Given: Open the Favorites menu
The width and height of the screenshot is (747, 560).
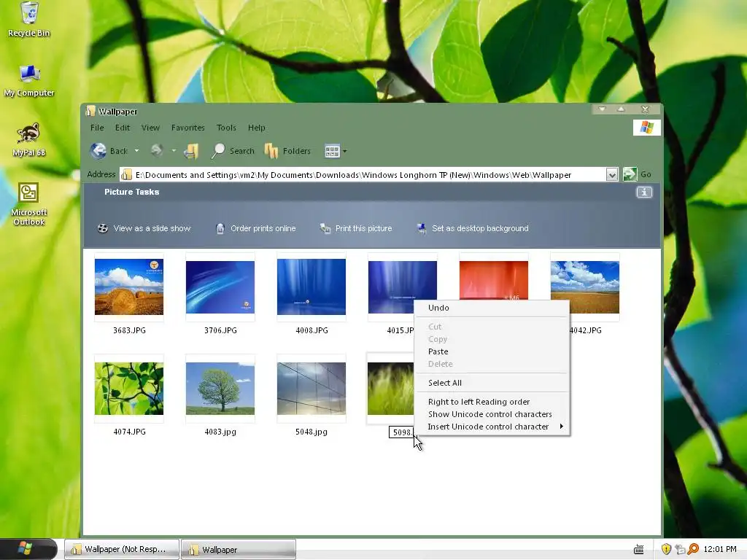Looking at the screenshot, I should pos(187,128).
